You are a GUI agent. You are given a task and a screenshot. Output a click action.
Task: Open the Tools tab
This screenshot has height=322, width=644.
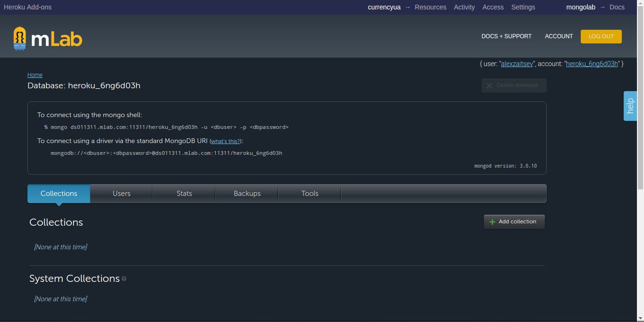310,194
